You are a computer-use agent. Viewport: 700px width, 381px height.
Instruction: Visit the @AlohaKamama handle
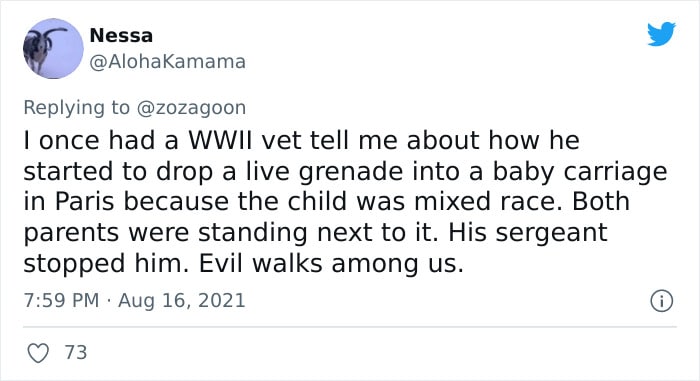coord(167,62)
